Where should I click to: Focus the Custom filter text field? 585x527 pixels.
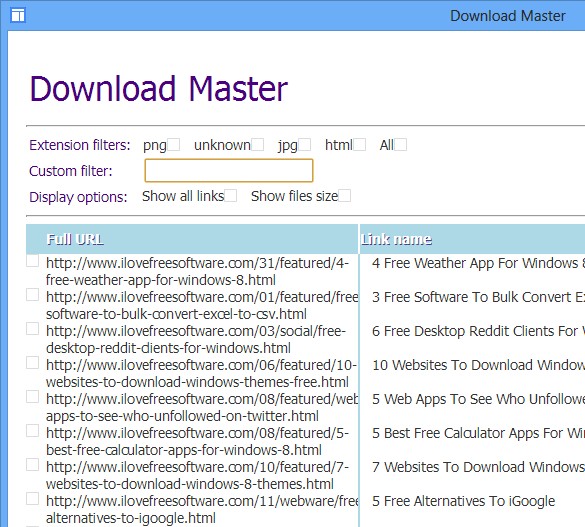[x=229, y=170]
